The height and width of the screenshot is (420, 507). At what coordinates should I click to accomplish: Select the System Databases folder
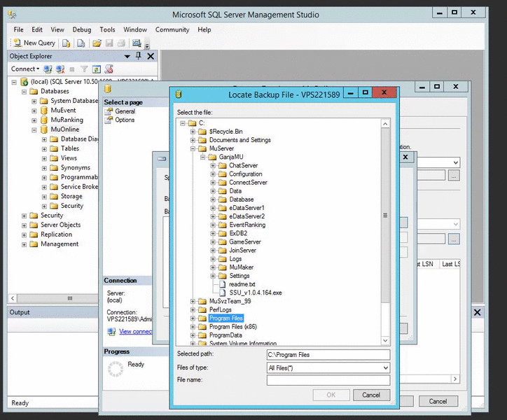74,101
